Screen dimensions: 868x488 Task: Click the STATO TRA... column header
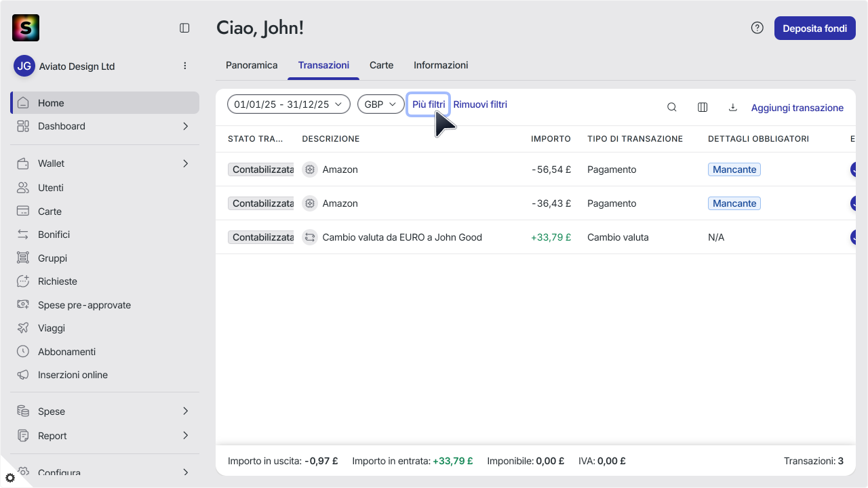click(256, 139)
